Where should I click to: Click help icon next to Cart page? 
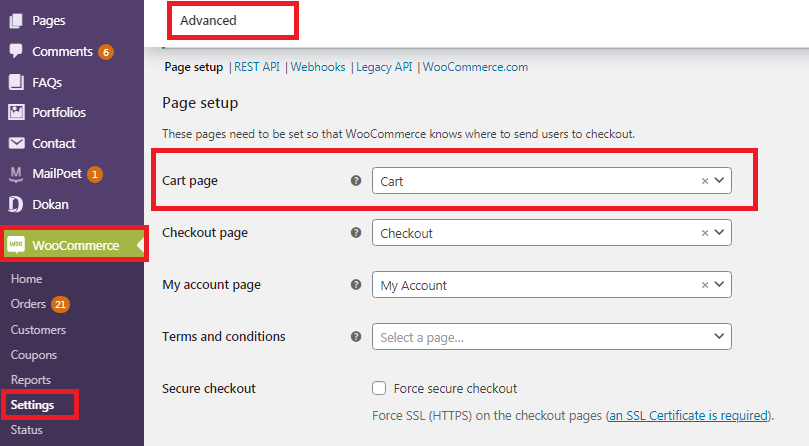point(356,181)
